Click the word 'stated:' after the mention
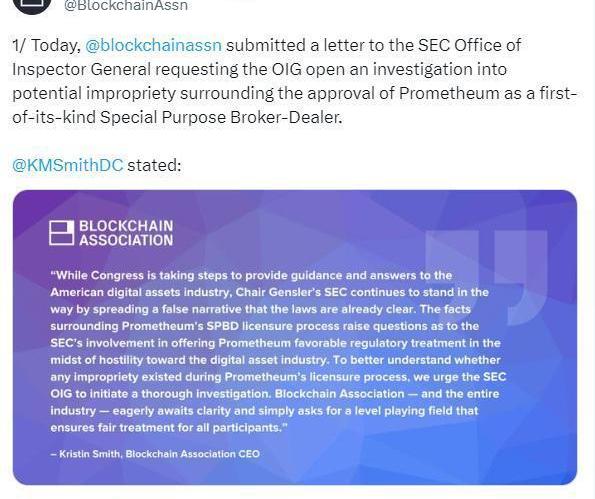The height and width of the screenshot is (499, 595). pyautogui.click(x=154, y=165)
